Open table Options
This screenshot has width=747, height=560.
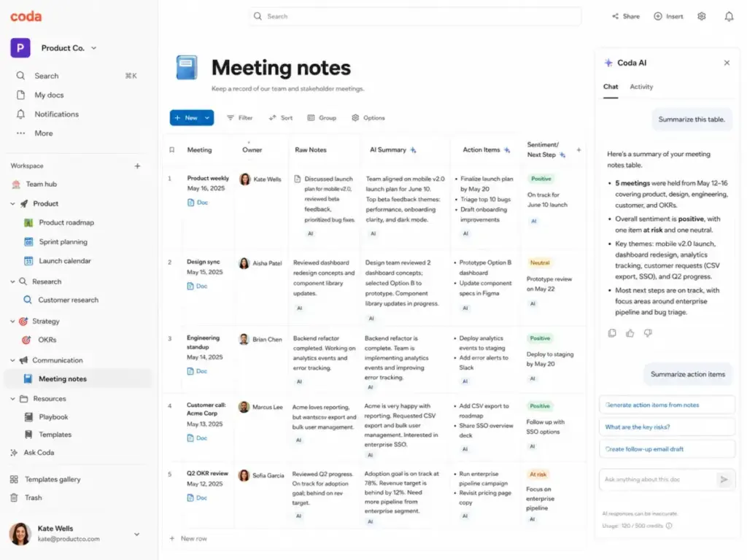pyautogui.click(x=368, y=118)
